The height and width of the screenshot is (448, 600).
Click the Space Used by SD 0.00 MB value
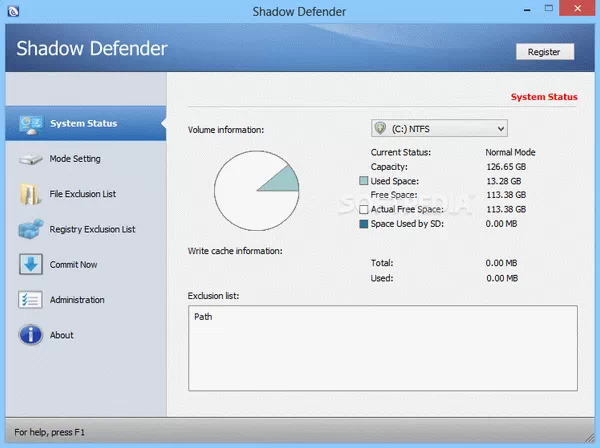point(501,224)
